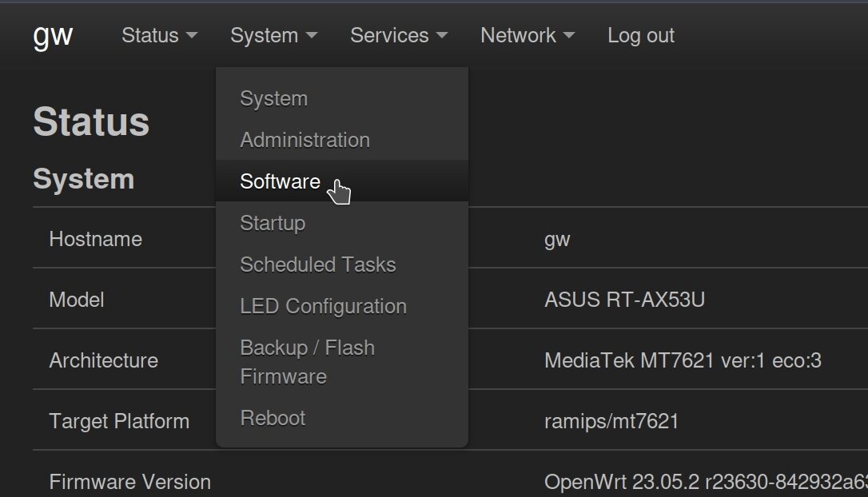
Task: Open the Status dropdown menu
Action: point(159,36)
